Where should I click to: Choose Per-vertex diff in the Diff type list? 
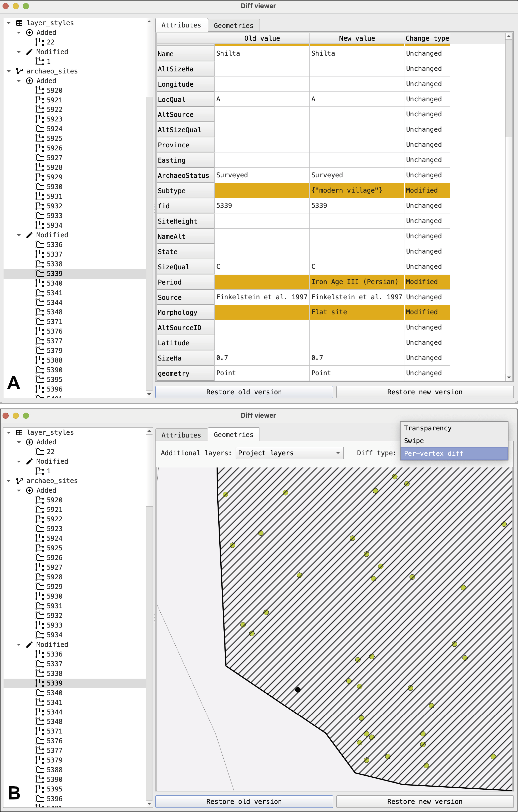point(454,453)
